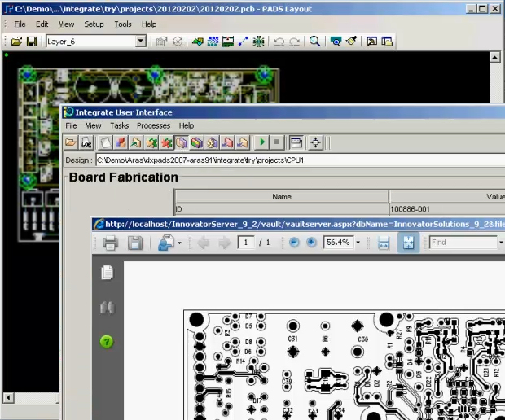The image size is (505, 420).
Task: Click Redo arrow in PADS Layout toolbar
Action: click(294, 42)
